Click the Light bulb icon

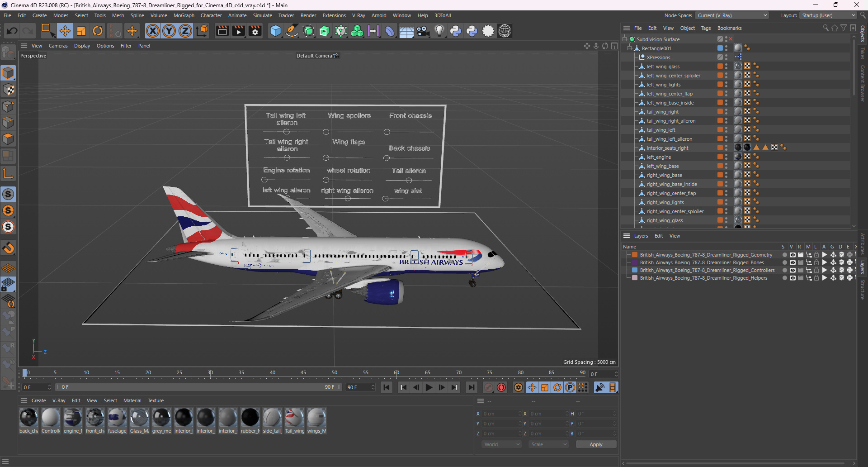click(x=439, y=31)
